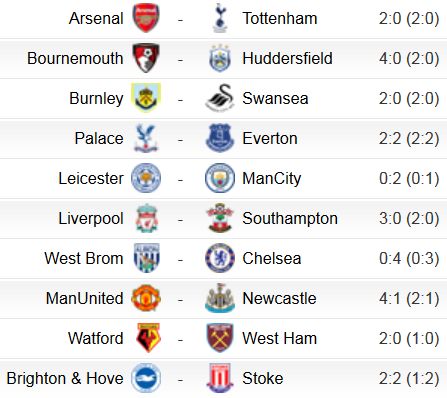This screenshot has width=447, height=398.
Task: Click the Arsenal club crest
Action: (146, 18)
